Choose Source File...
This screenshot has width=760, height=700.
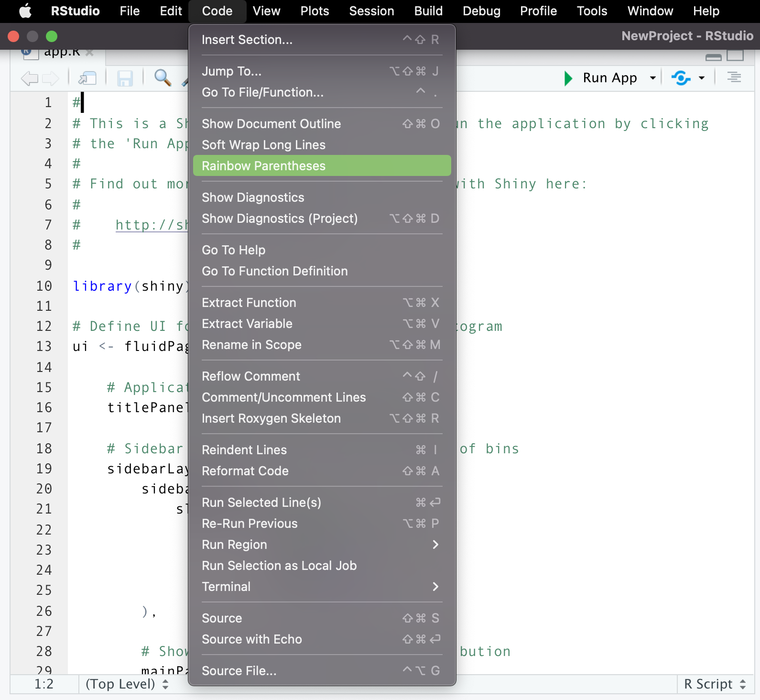[322, 671]
